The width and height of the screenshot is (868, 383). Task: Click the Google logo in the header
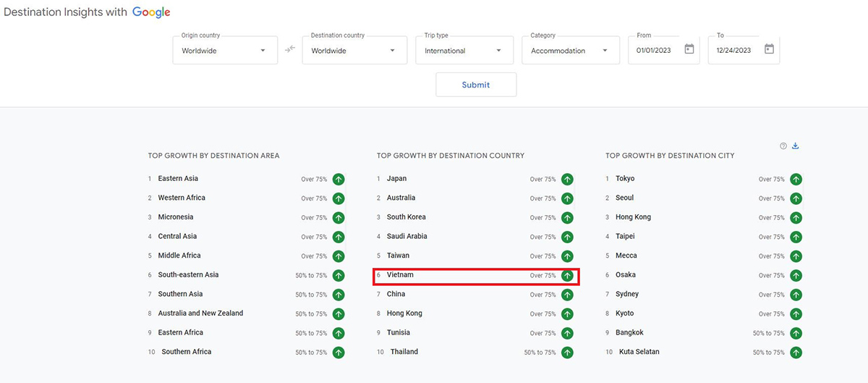[x=151, y=12]
